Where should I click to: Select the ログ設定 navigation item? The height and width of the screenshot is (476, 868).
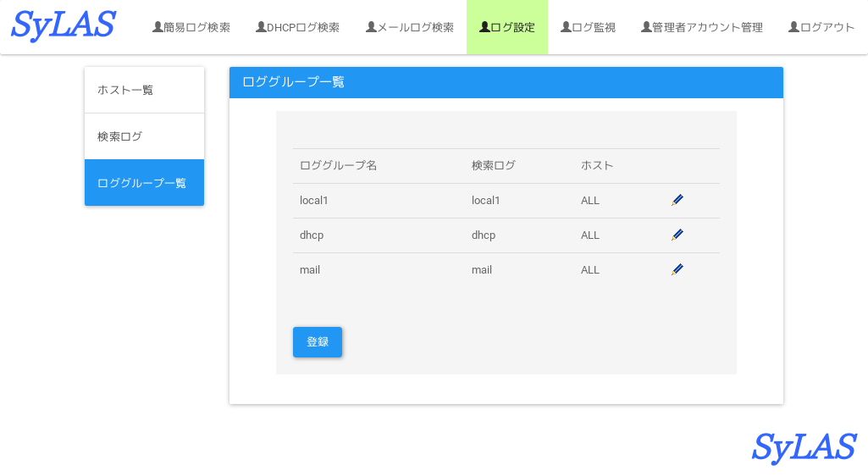507,27
